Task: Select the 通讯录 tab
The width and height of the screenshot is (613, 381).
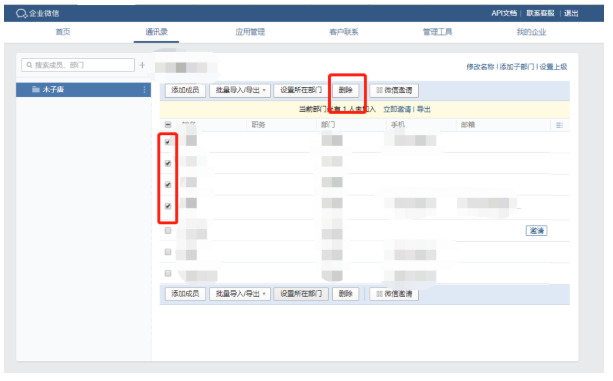Action: 156,32
